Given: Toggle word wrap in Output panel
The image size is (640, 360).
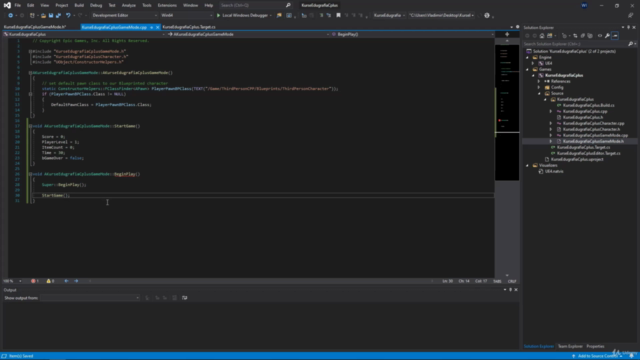Looking at the screenshot, I should [184, 298].
